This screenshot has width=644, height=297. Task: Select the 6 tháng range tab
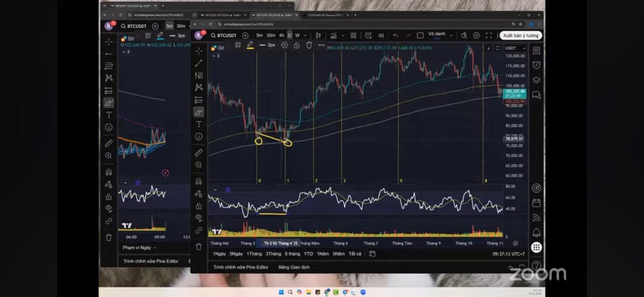point(292,254)
